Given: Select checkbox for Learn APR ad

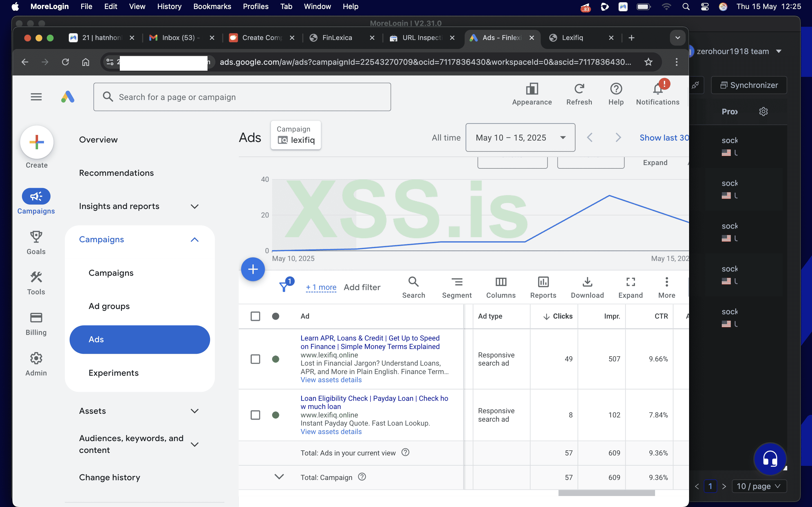Looking at the screenshot, I should tap(255, 359).
